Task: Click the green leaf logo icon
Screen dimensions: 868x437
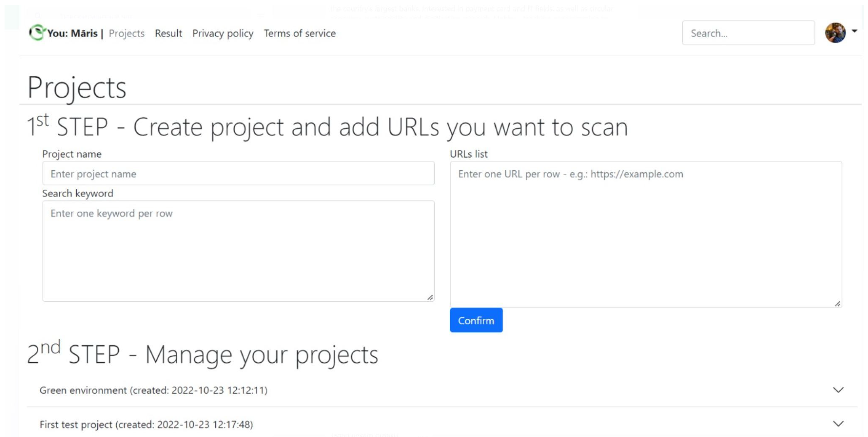Action: pos(37,33)
